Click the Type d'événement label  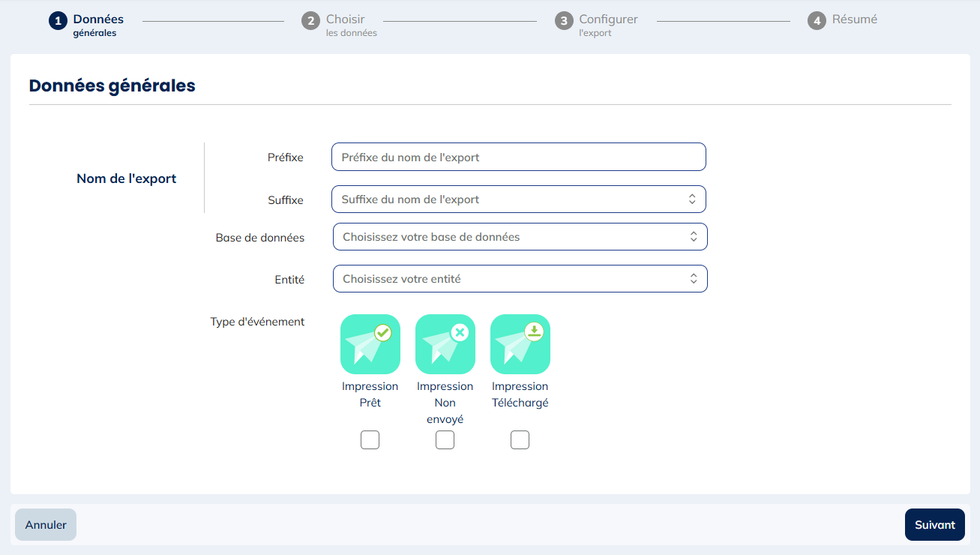pos(257,322)
